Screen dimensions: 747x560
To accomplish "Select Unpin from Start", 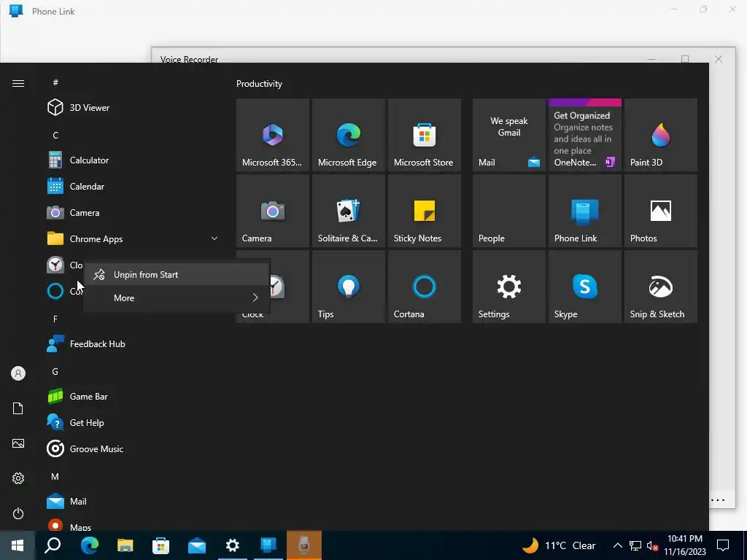I will click(177, 275).
